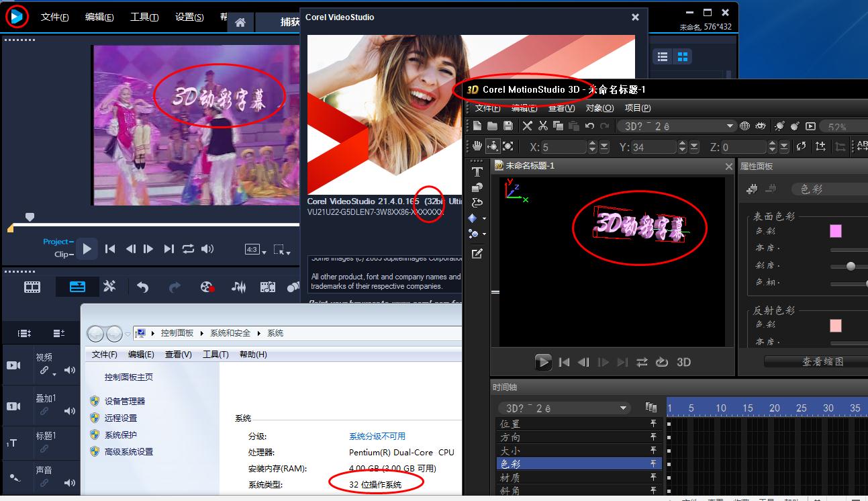Open object list dropdown in MotionStudio toolbar

pyautogui.click(x=730, y=126)
